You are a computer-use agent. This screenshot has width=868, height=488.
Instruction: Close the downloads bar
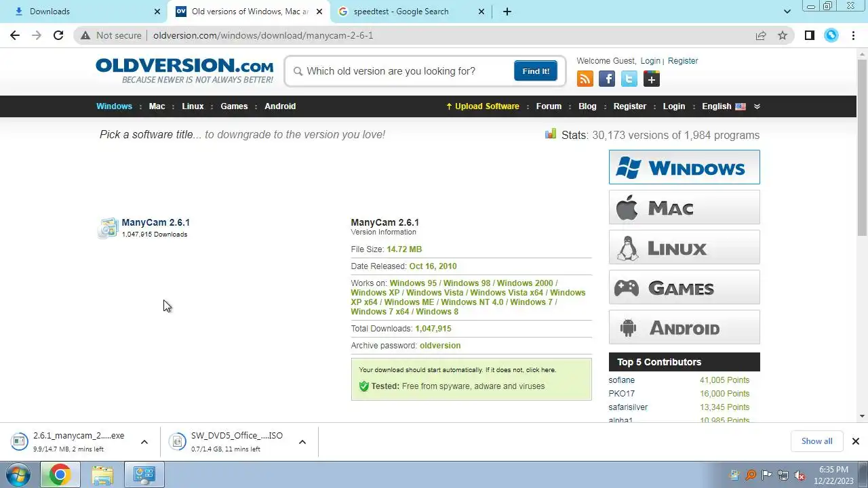click(x=855, y=441)
